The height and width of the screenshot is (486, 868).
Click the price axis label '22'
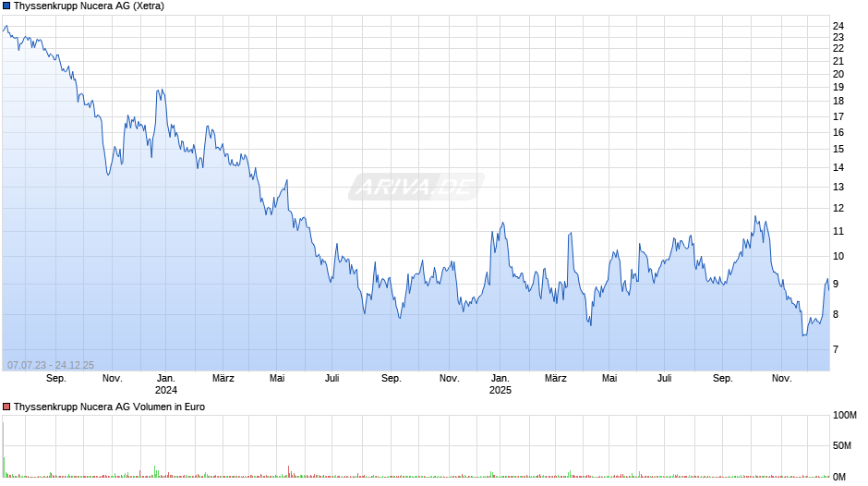pos(838,49)
